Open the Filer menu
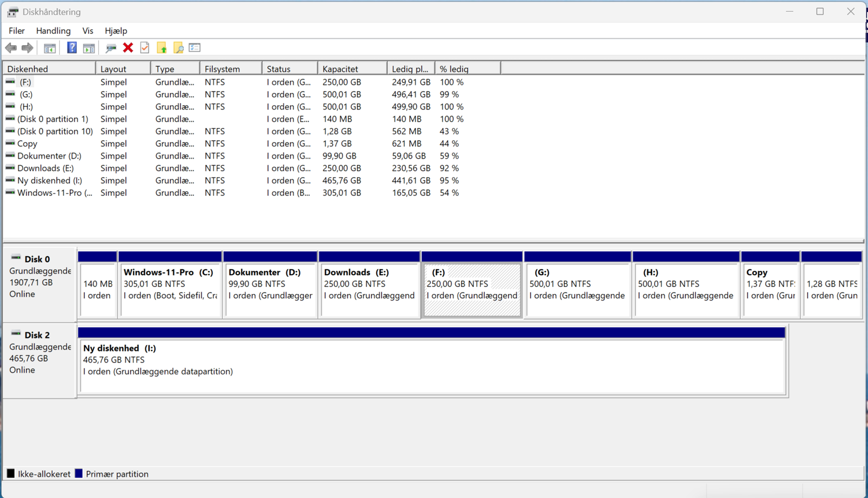The height and width of the screenshot is (498, 868). click(x=17, y=31)
